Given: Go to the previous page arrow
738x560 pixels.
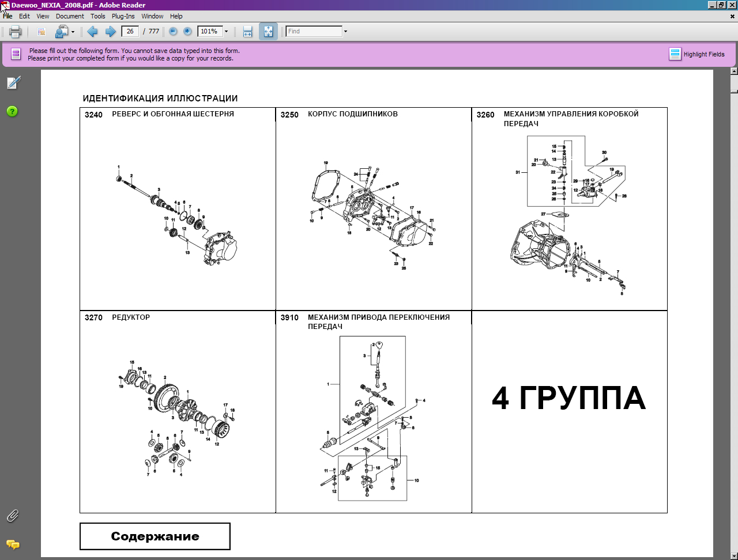Looking at the screenshot, I should point(92,32).
